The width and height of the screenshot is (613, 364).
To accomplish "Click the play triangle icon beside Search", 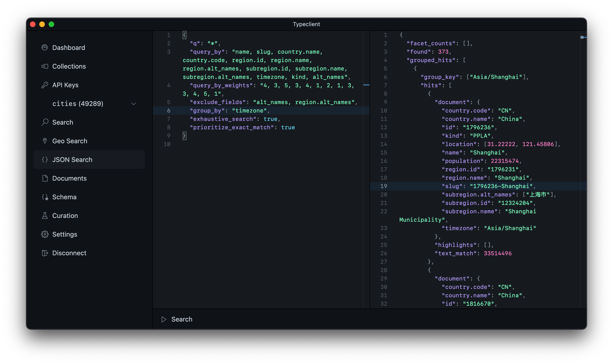I will click(x=164, y=319).
